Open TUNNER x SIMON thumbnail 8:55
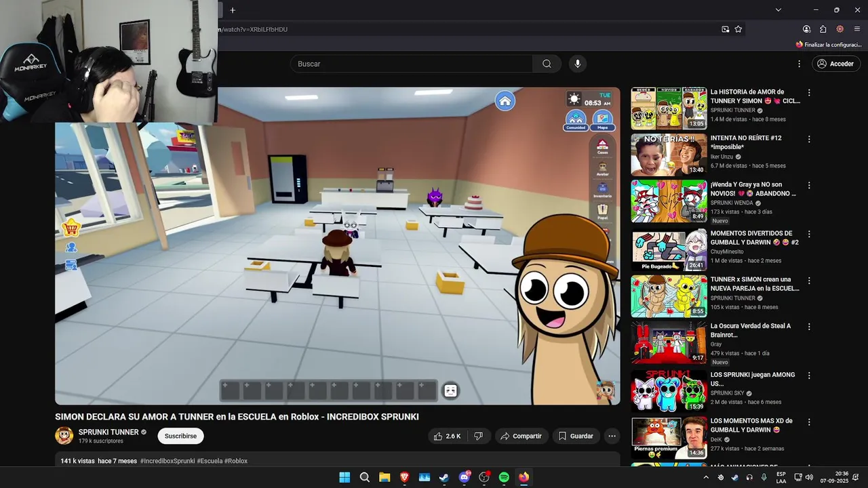Screen dimensions: 868x488 coord(669,296)
